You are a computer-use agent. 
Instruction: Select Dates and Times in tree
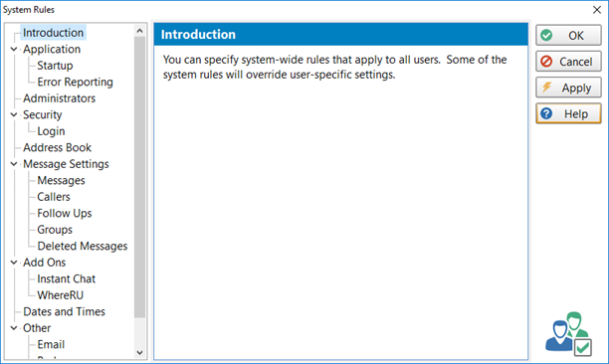64,311
